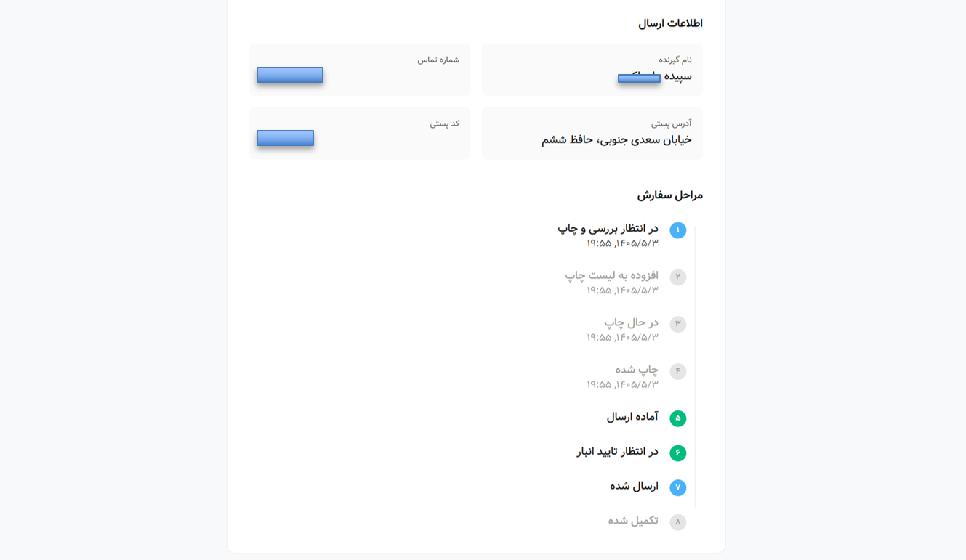This screenshot has width=966, height=560.
Task: Click the gray step 3 circle
Action: click(x=677, y=325)
